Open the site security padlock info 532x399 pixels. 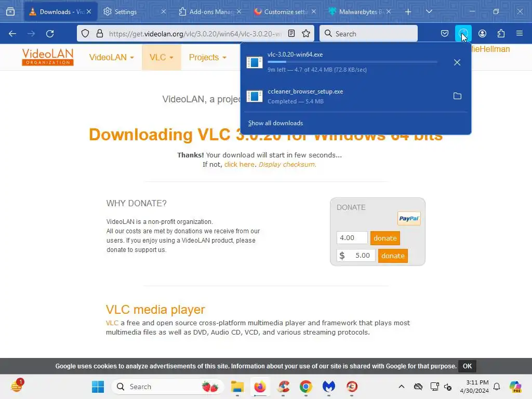pos(99,33)
